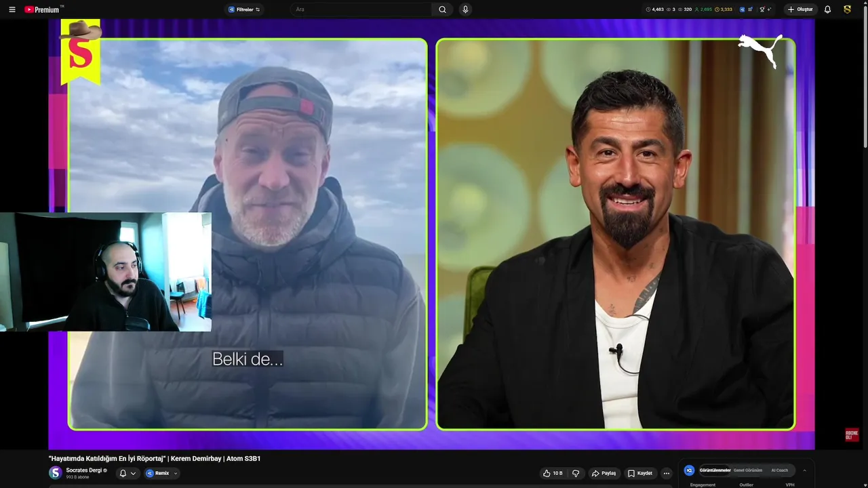Viewport: 868px width, 488px height.
Task: Click the VPH column label
Action: [790, 485]
